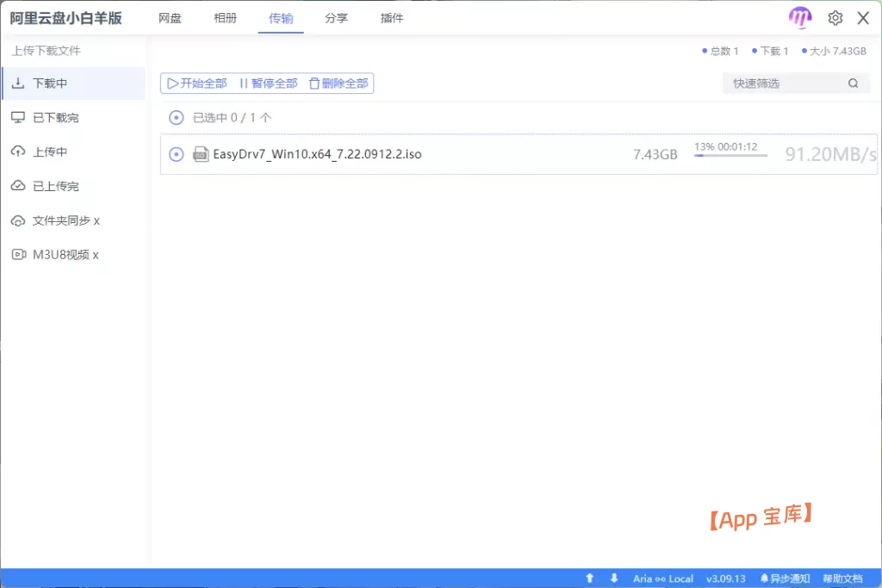Viewport: 882px width, 588px height.
Task: Click Aria Local connection indicator
Action: pyautogui.click(x=662, y=579)
